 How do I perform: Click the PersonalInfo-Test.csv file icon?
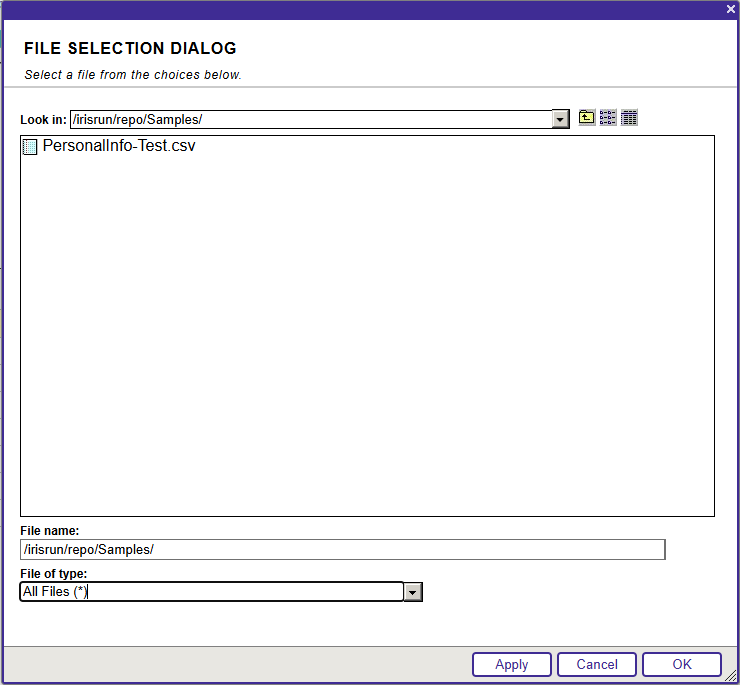[30, 147]
